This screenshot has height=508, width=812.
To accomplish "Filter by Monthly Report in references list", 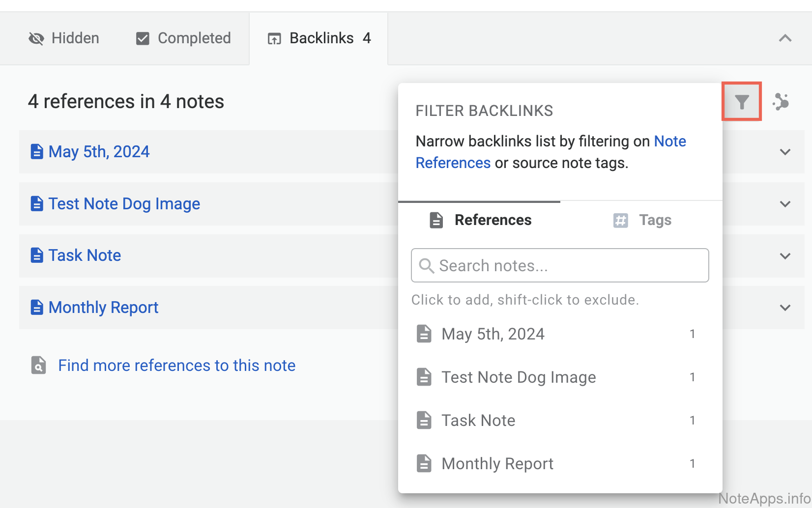I will point(497,464).
